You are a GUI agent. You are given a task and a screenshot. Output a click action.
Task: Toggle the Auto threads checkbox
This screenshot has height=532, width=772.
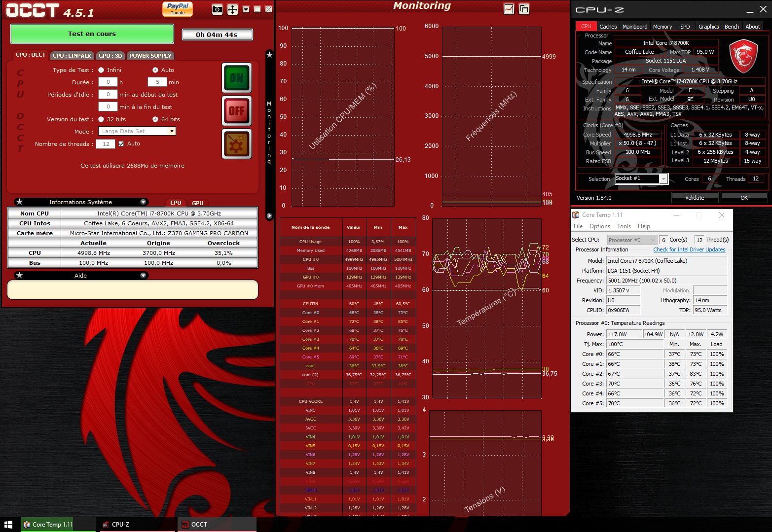(121, 144)
